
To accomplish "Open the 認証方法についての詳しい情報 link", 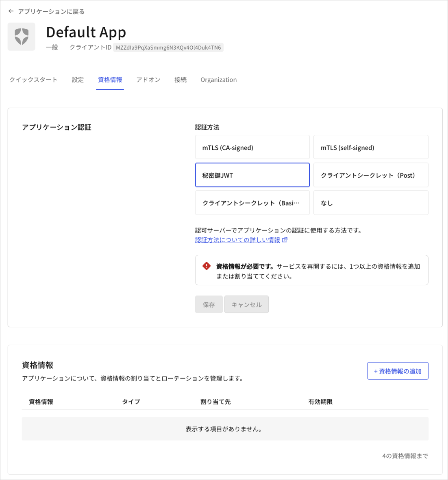I will click(x=238, y=240).
